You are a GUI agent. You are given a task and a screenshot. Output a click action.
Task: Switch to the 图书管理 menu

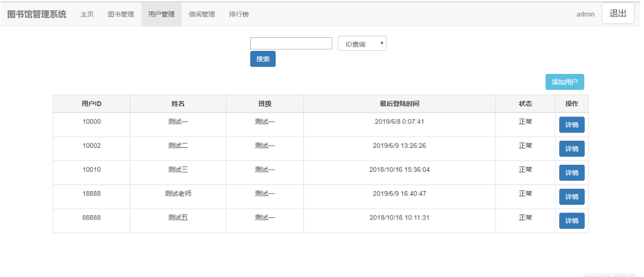point(121,14)
